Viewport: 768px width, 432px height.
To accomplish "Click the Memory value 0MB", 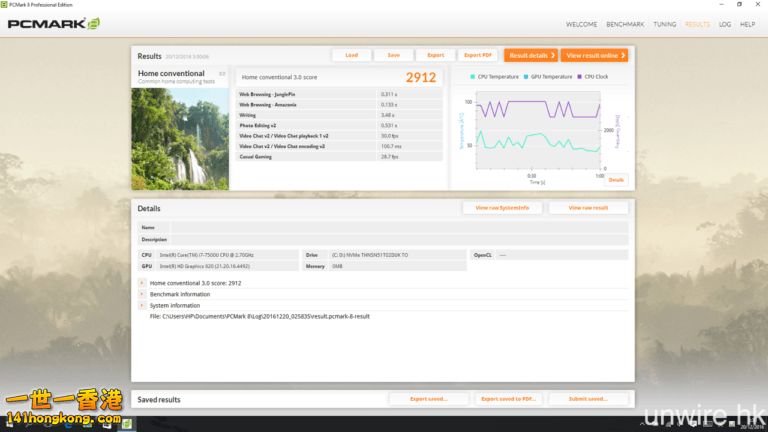I will (337, 266).
